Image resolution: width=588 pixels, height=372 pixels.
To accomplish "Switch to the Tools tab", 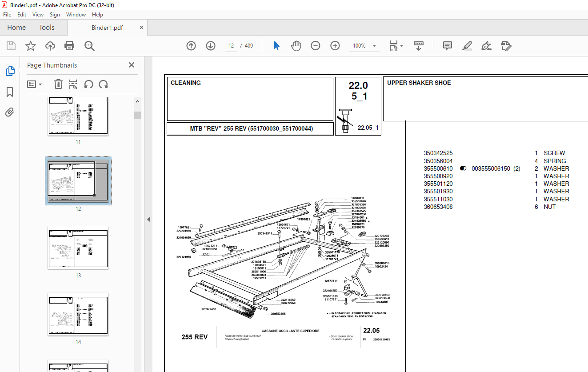I will [47, 28].
